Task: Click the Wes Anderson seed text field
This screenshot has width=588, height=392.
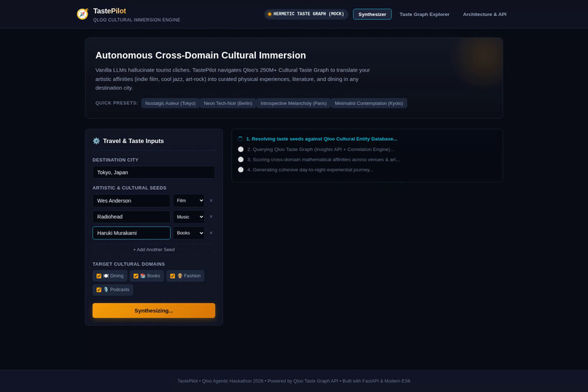Action: coord(131,201)
